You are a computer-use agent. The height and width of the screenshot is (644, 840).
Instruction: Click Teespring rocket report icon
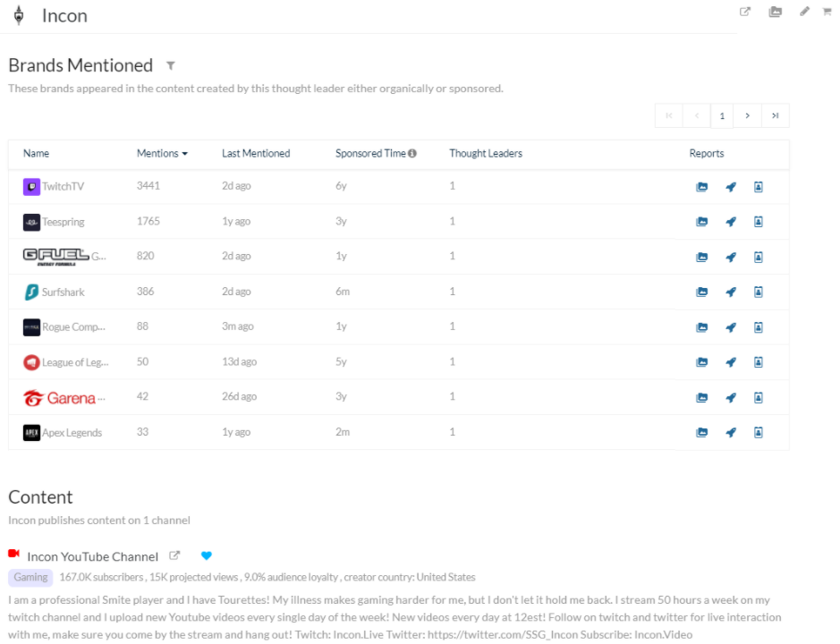click(x=731, y=221)
